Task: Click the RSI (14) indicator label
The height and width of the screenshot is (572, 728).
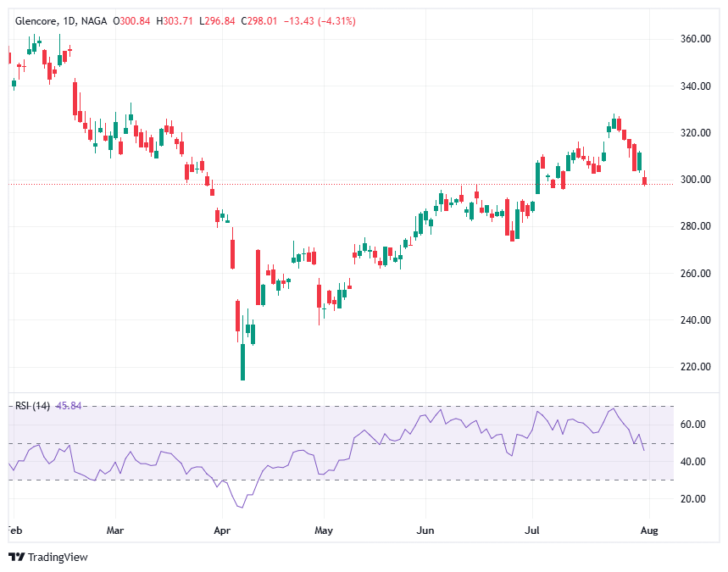Action: 32,406
